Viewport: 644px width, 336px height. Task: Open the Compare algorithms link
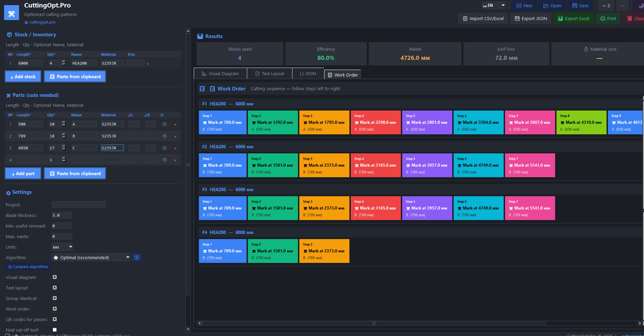[x=28, y=267]
